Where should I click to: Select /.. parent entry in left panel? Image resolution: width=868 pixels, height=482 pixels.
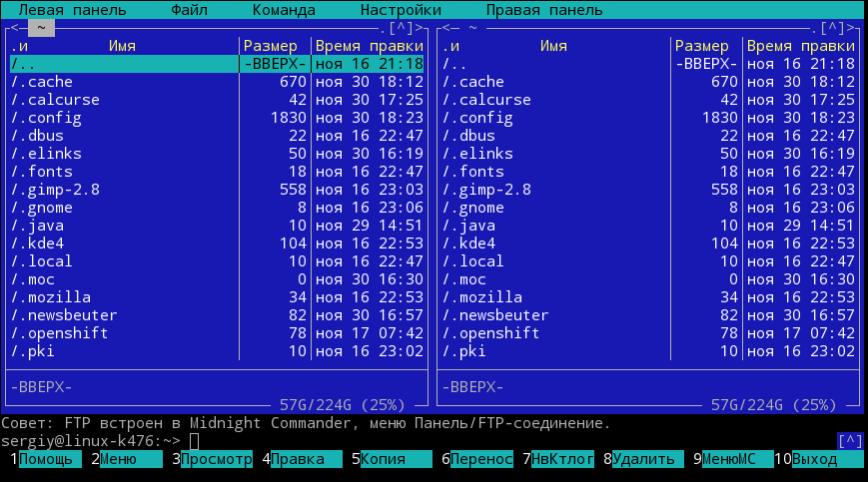point(217,64)
